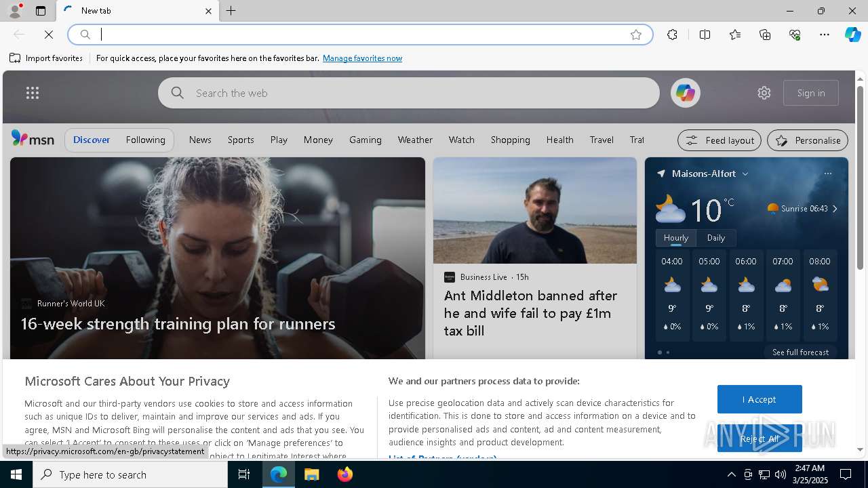The height and width of the screenshot is (488, 868).
Task: Open the Money category
Action: [x=318, y=140]
